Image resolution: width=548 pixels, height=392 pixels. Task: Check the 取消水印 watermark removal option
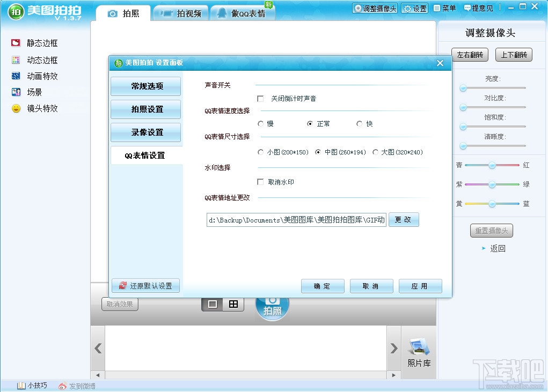click(x=261, y=181)
